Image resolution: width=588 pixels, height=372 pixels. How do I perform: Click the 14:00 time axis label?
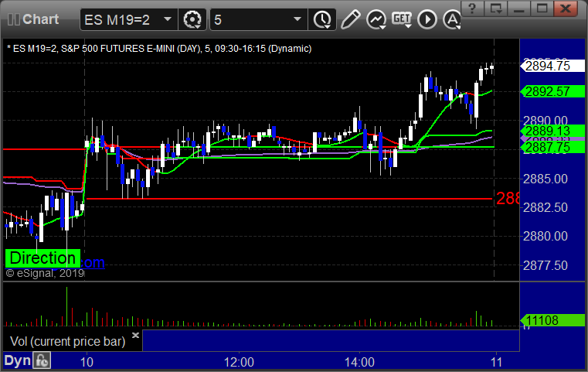pos(359,362)
